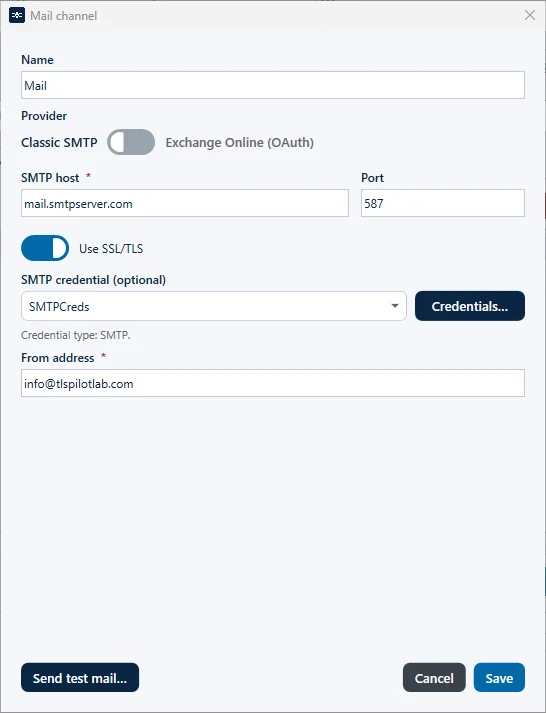Click the Exchange Online (OAuth) label
The image size is (546, 713).
point(240,143)
